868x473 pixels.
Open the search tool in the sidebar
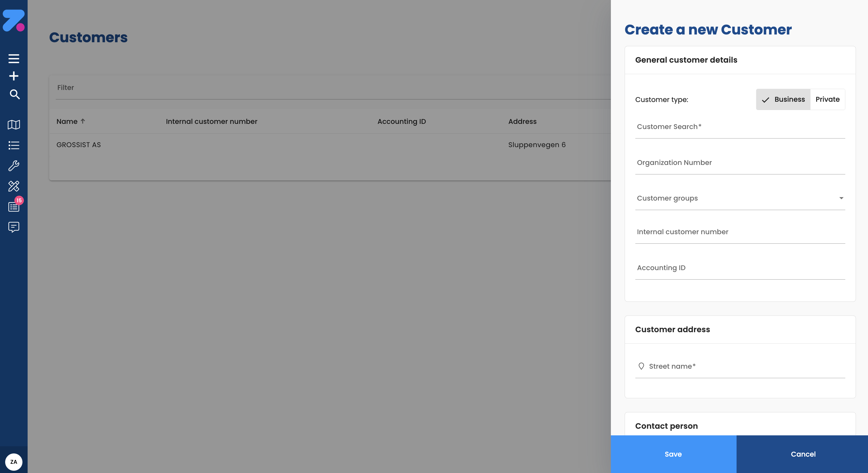point(14,95)
